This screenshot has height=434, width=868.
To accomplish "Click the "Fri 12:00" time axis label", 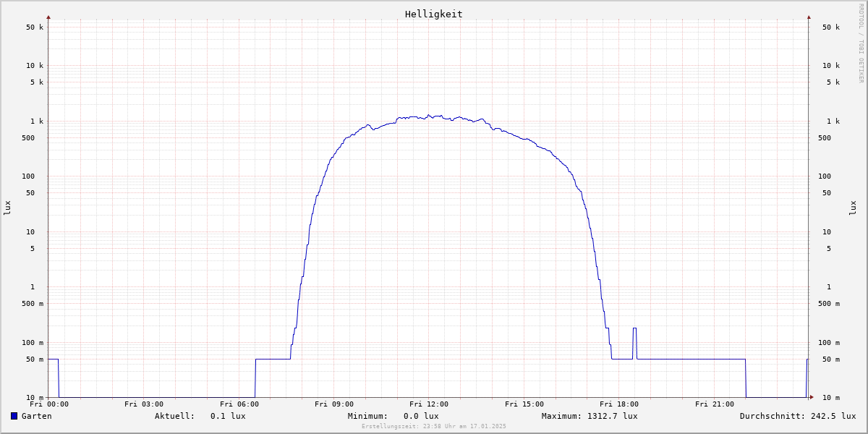I will (x=429, y=404).
